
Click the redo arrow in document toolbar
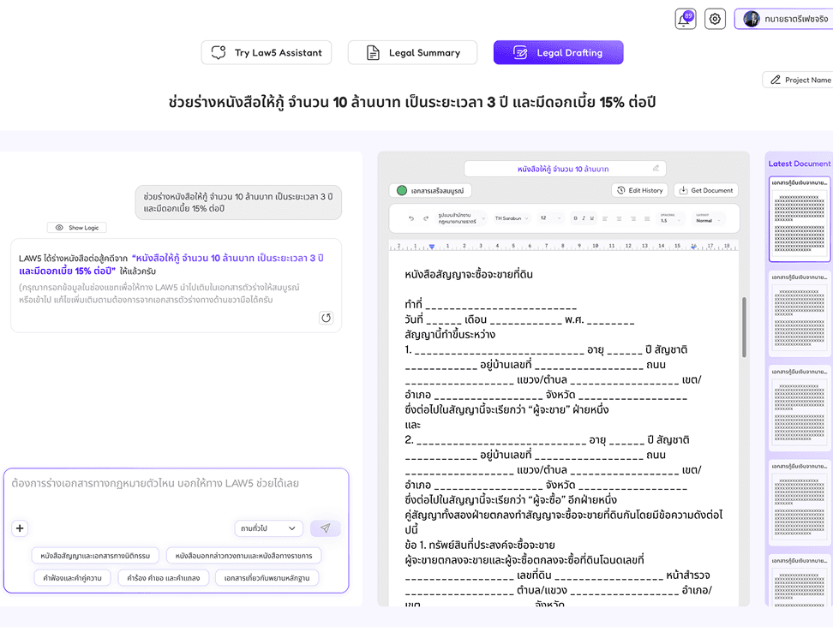pos(426,218)
